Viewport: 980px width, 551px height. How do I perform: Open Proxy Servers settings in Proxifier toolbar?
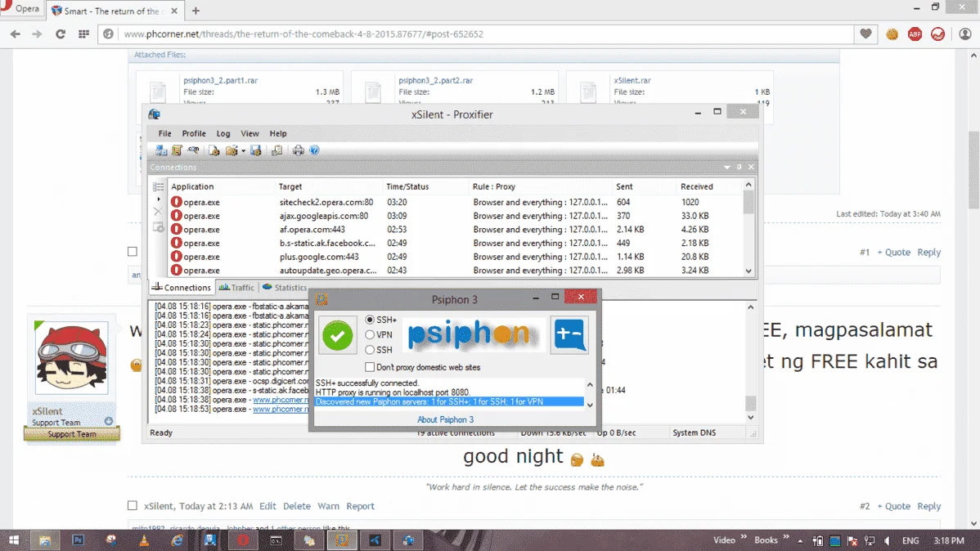point(161,150)
